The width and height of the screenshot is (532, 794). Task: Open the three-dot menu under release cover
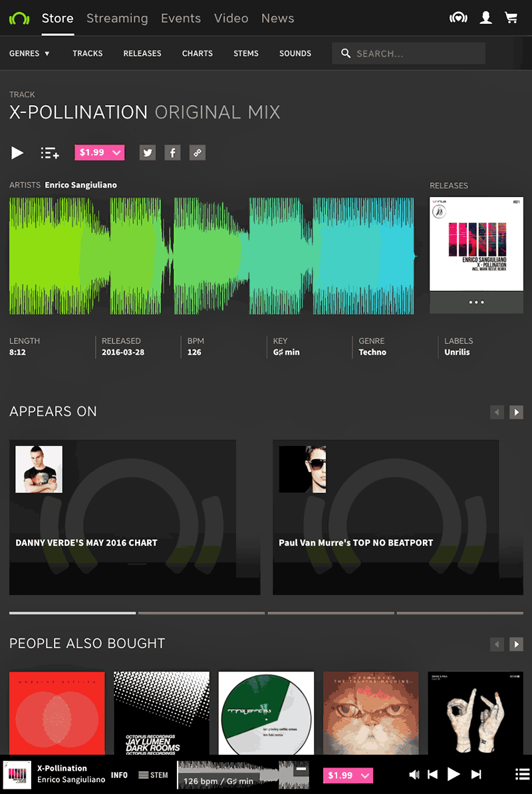(476, 302)
